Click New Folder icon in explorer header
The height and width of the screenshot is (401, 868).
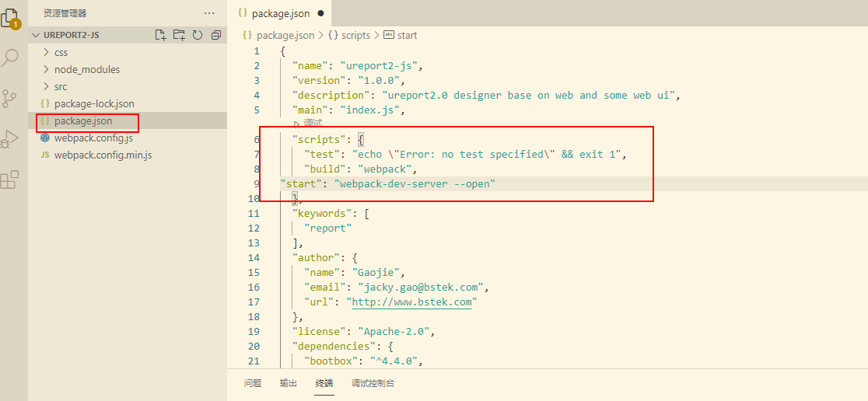click(179, 36)
